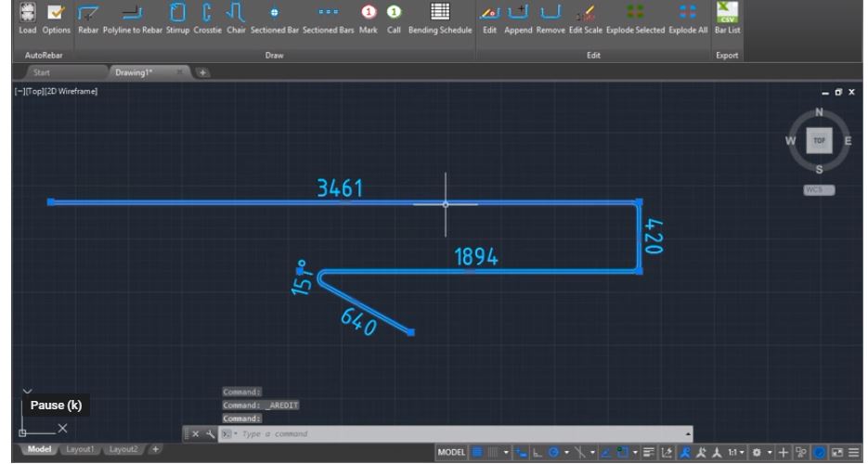Click the N compass direction on ViewCube

click(x=819, y=113)
